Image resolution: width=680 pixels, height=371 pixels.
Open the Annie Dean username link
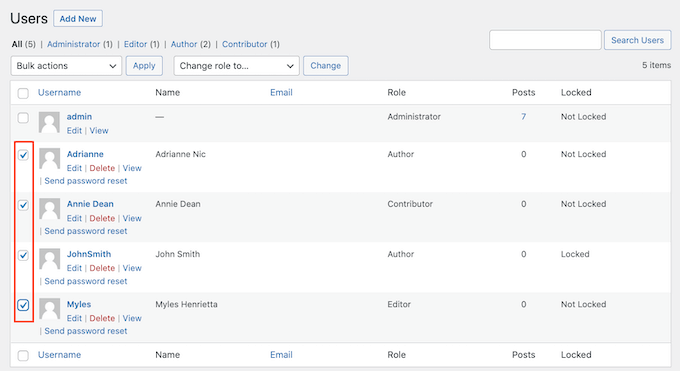click(90, 204)
